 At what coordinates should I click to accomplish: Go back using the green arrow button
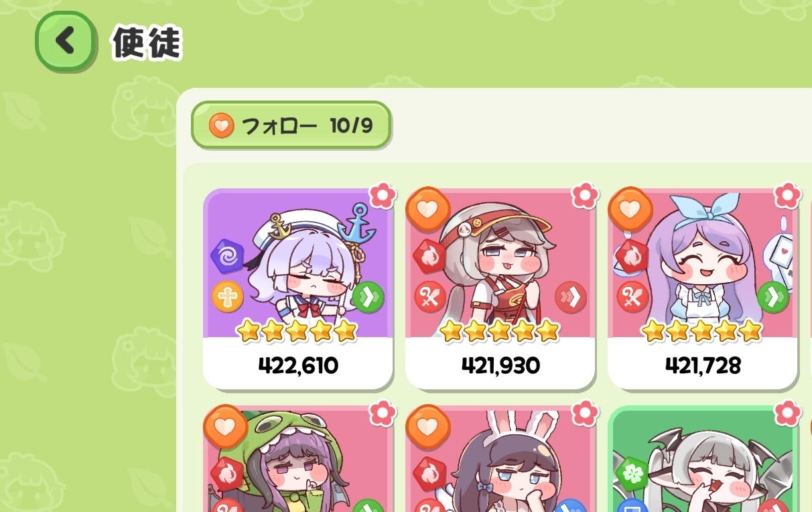click(65, 42)
